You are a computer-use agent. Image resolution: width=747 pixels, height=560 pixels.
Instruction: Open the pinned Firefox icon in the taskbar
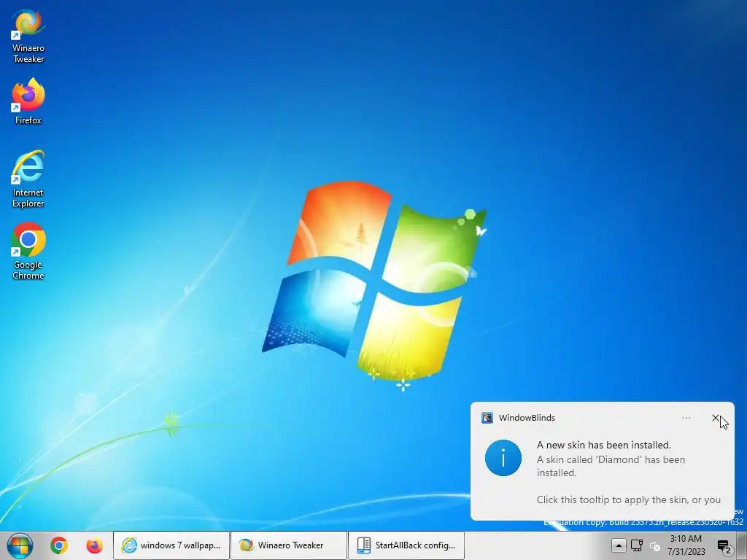click(x=94, y=545)
